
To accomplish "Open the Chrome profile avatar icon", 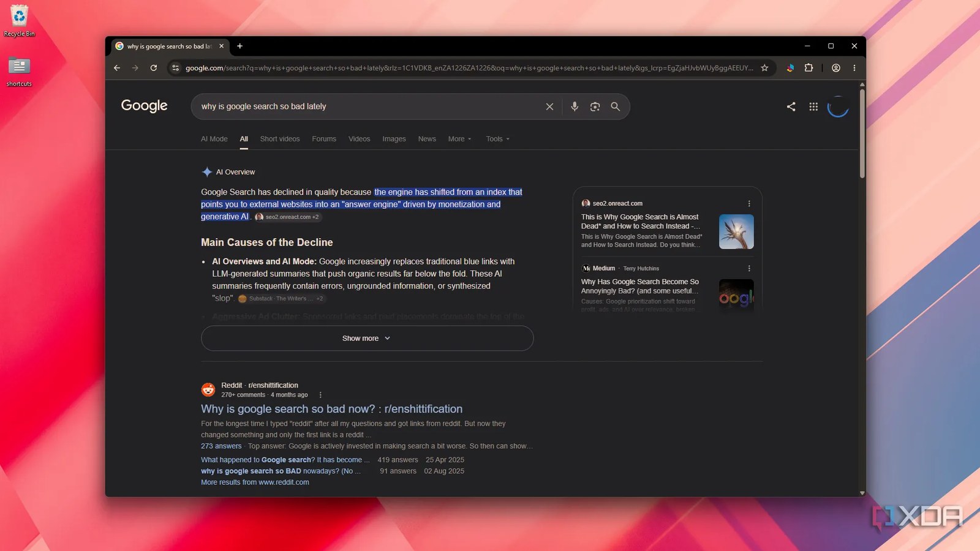I will (835, 68).
